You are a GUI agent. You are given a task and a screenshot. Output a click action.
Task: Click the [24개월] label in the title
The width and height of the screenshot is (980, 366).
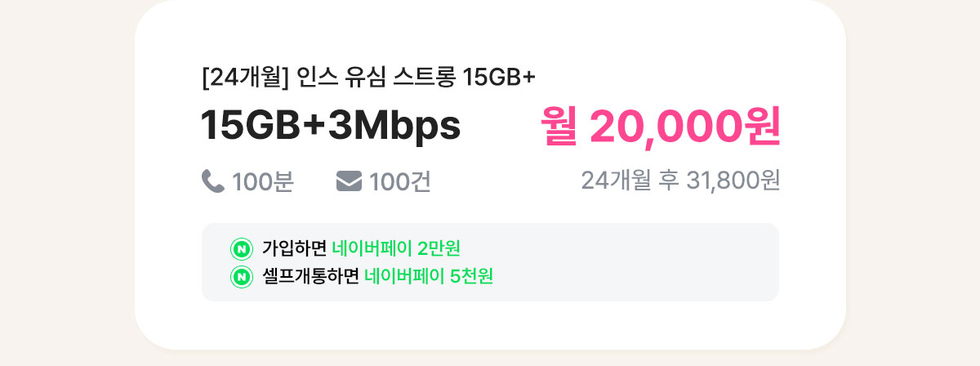pos(245,78)
